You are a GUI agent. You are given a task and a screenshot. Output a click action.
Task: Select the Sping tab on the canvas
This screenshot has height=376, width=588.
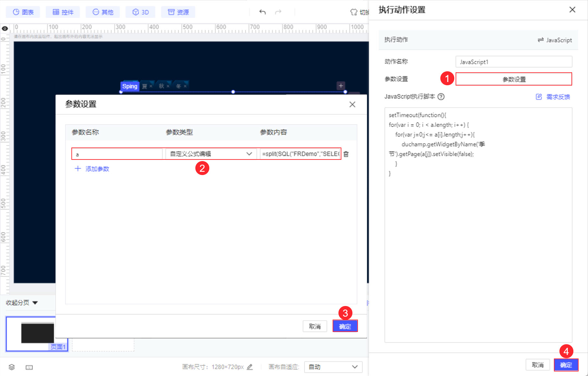pos(130,86)
